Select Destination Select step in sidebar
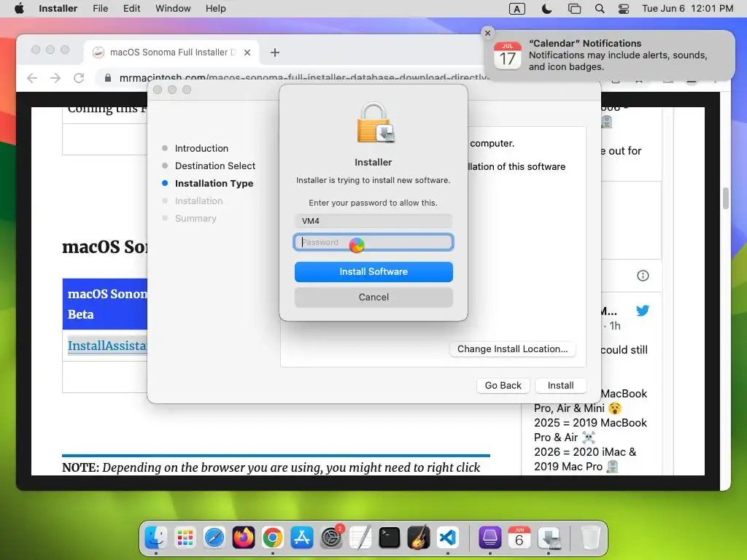Screen dimensions: 747x560 pyautogui.click(x=215, y=166)
